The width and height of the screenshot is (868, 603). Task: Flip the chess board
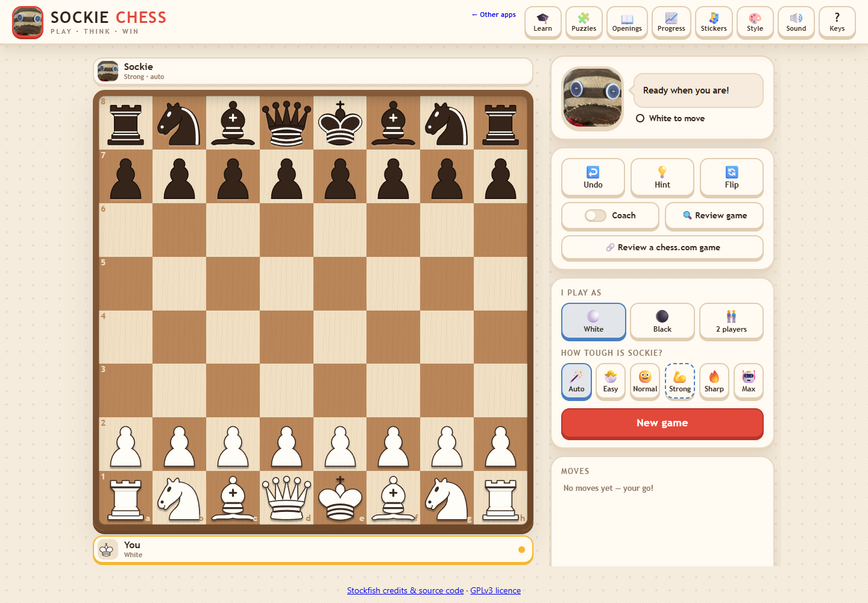(x=732, y=178)
